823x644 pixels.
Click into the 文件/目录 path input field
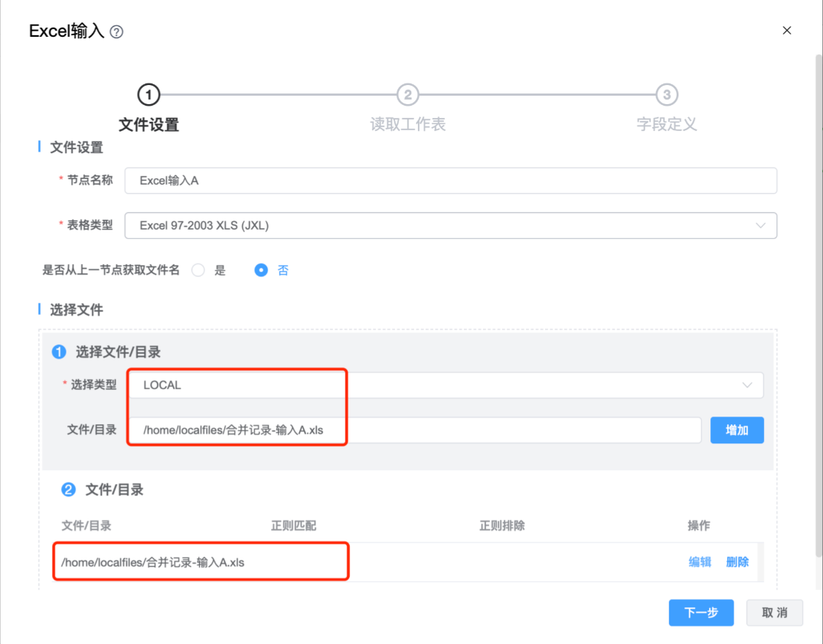coord(413,430)
